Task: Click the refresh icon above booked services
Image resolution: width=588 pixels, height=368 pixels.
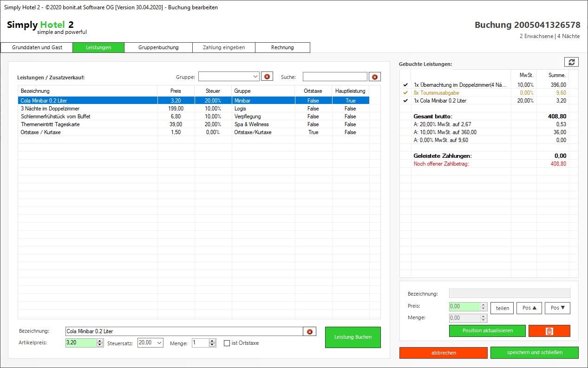Action: click(571, 62)
